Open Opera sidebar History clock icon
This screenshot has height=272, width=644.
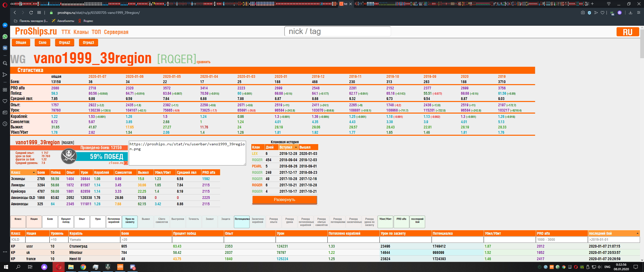click(x=5, y=124)
